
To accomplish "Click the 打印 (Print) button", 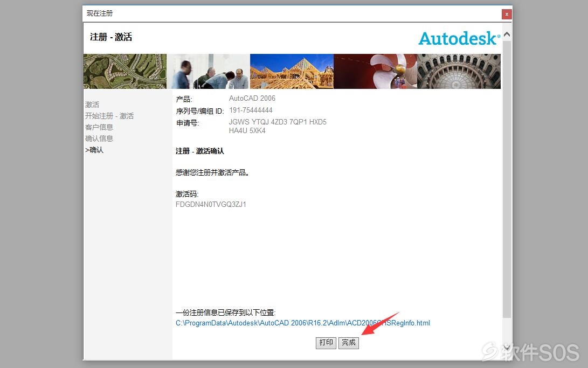I will 326,343.
